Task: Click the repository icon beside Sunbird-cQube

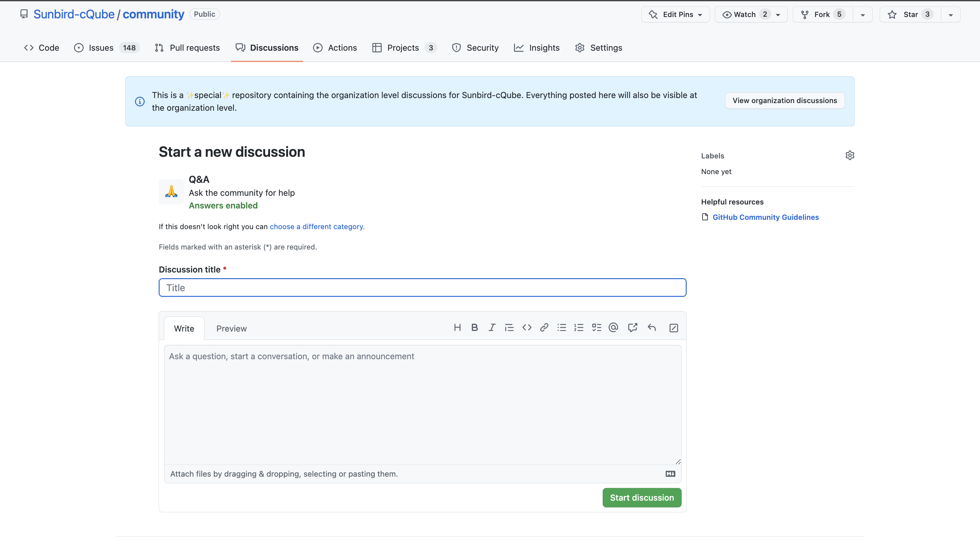Action: (24, 14)
